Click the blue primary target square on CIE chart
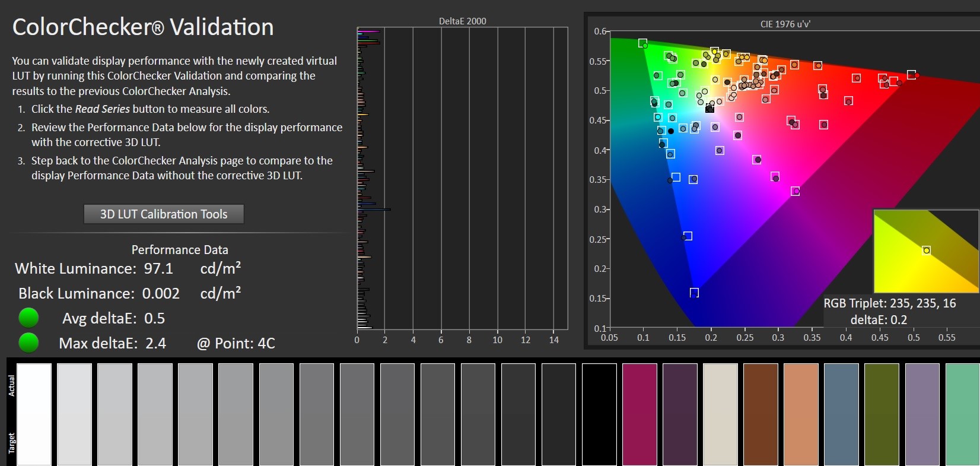 coord(694,293)
